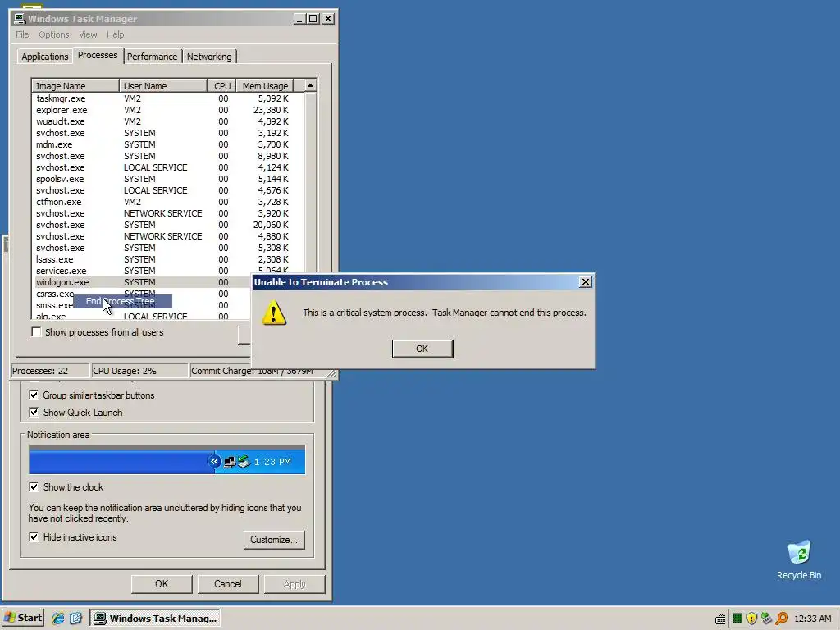
Task: Click the on-screen keyboard icon near the tray
Action: click(x=720, y=619)
